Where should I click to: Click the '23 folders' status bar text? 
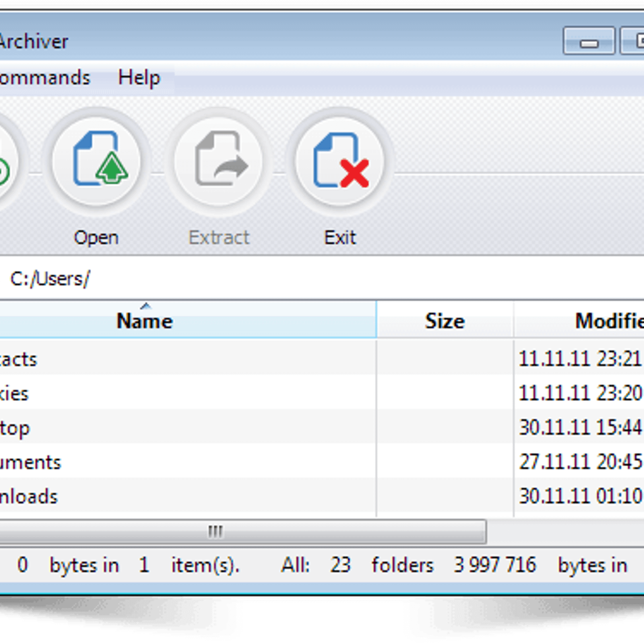(382, 565)
